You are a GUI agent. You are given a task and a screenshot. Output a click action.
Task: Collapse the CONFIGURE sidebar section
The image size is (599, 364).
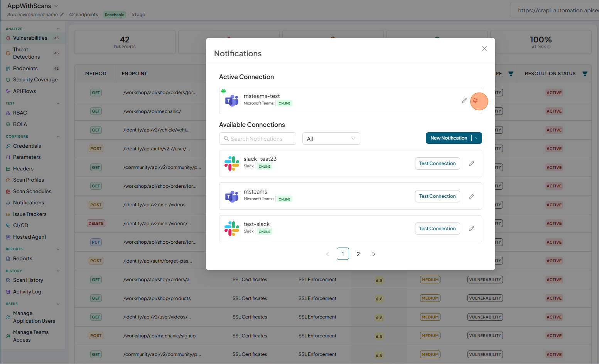tap(58, 136)
